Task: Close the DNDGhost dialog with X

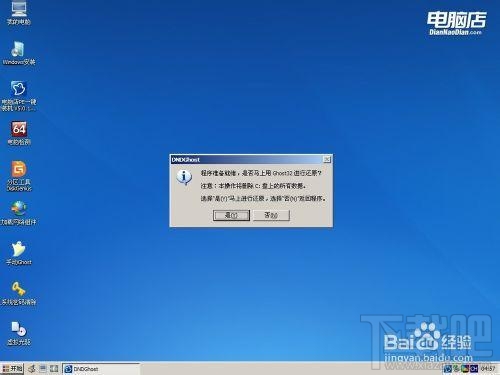Action: (327, 159)
